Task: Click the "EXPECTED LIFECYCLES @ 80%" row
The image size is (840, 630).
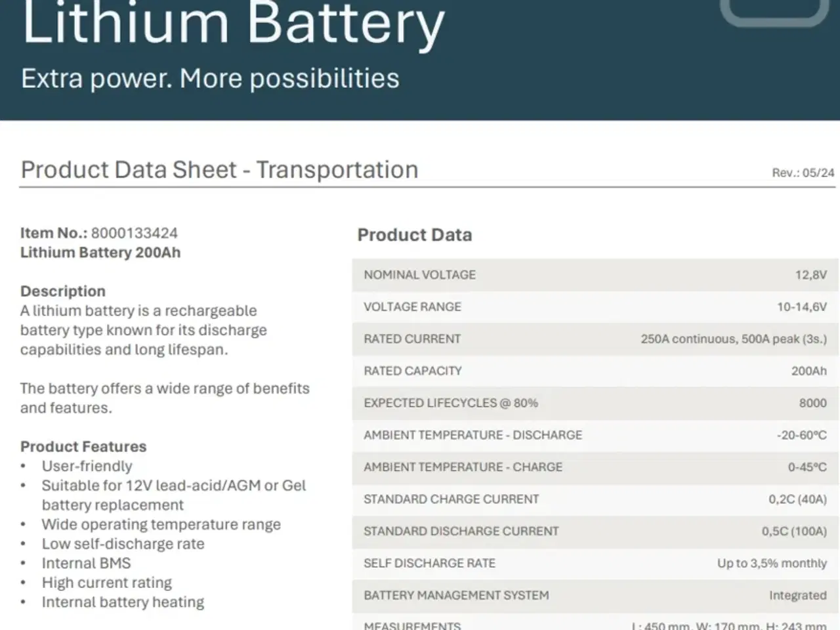Action: point(595,404)
